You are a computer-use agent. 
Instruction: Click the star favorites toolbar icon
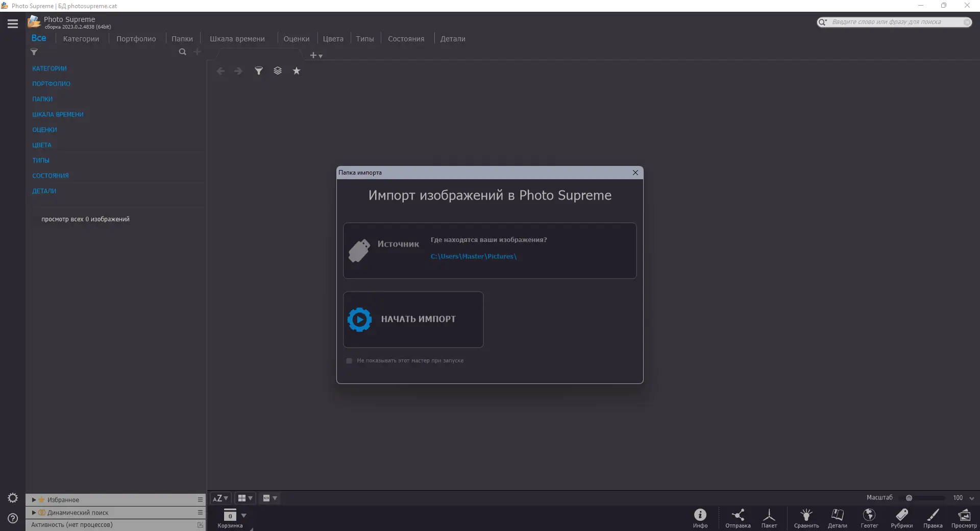(297, 71)
